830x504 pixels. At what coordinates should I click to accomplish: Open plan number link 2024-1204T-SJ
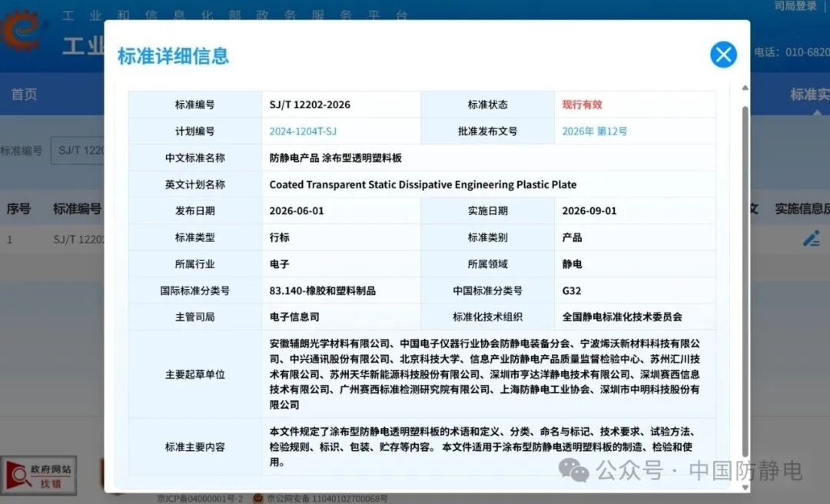303,131
